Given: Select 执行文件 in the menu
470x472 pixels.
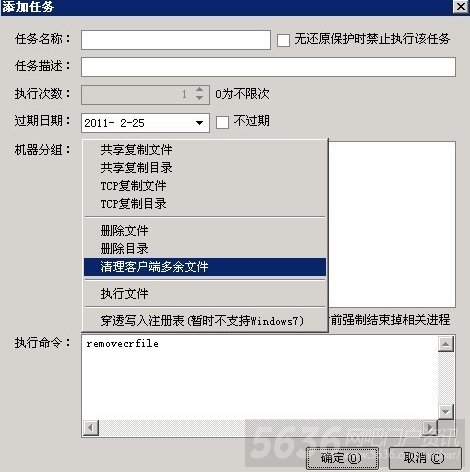Looking at the screenshot, I should [x=205, y=294].
